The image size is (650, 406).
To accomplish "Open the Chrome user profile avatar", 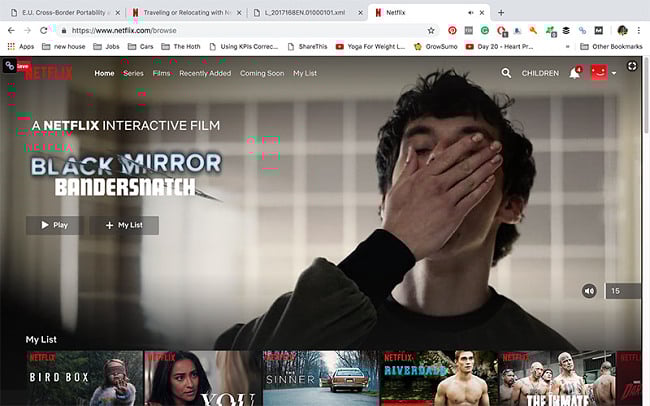I will pyautogui.click(x=622, y=30).
